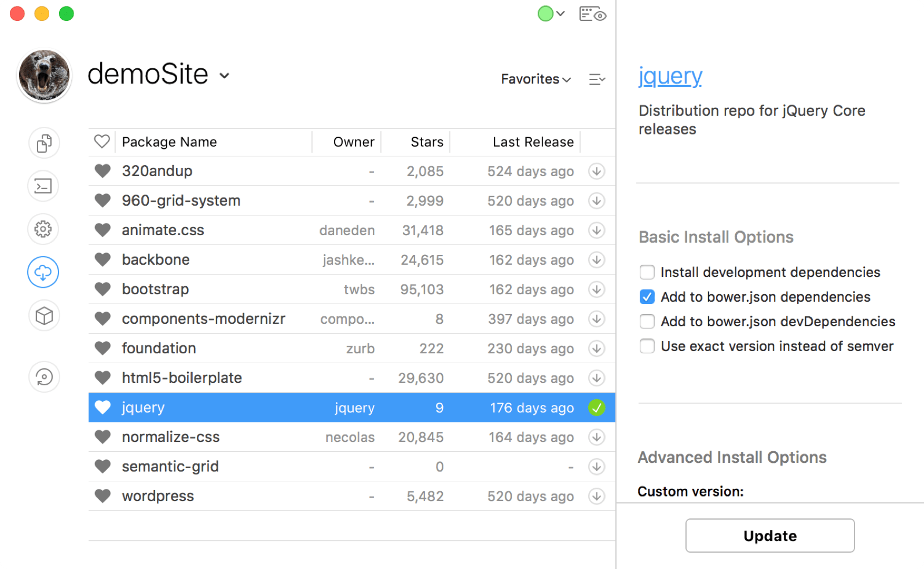Viewport: 924px width, 570px height.
Task: Select the cloud download packages icon
Action: click(43, 272)
